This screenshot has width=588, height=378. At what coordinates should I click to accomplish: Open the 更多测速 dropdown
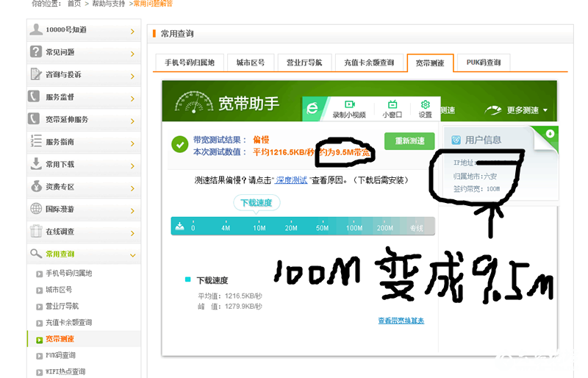(x=516, y=110)
